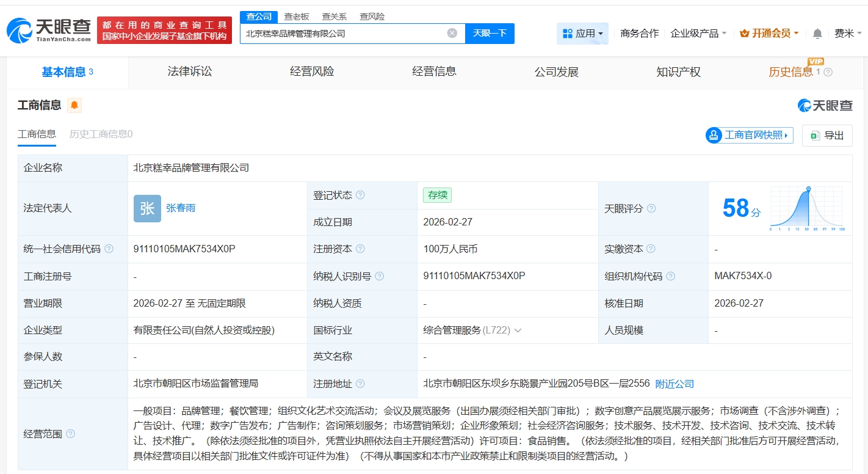Expand the 综合管理服务 industry chevron

coord(518,330)
